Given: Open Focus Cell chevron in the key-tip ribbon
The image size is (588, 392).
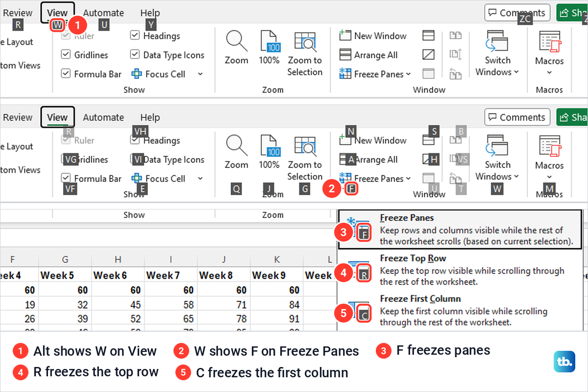Looking at the screenshot, I should (200, 179).
